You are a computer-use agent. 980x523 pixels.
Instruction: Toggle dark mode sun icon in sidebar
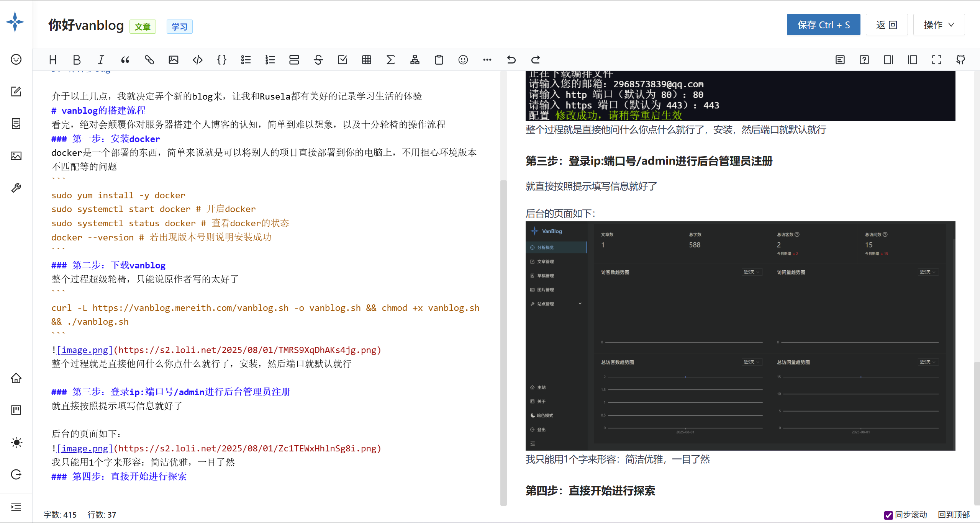16,443
